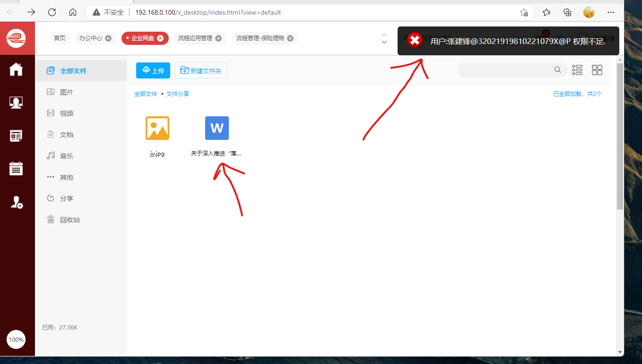Open the home icon in the dark sidebar
The image size is (642, 364).
[x=16, y=69]
